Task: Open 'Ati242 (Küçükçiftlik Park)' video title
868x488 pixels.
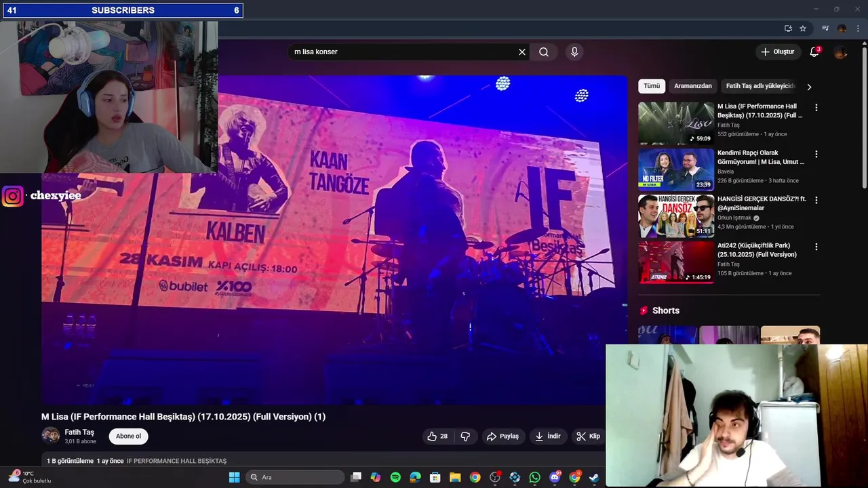Action: (757, 250)
